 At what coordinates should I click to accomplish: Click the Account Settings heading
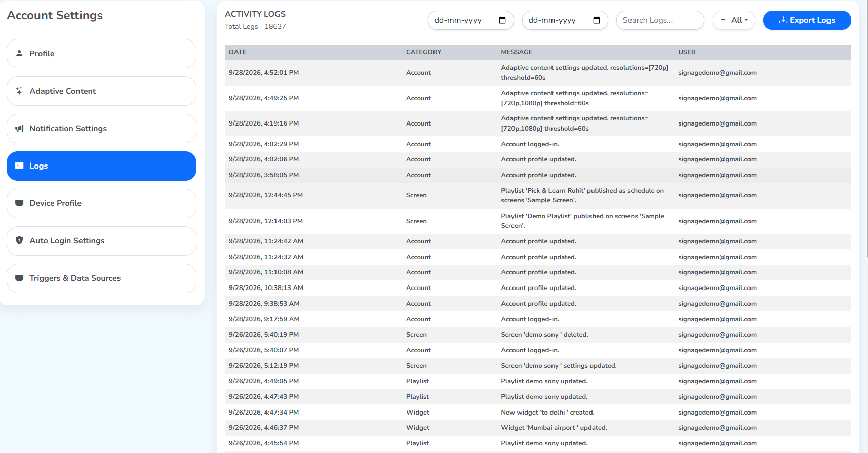[x=55, y=15]
